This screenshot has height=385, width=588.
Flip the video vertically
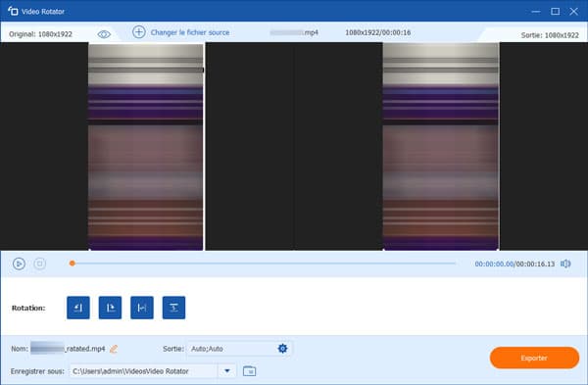[173, 308]
